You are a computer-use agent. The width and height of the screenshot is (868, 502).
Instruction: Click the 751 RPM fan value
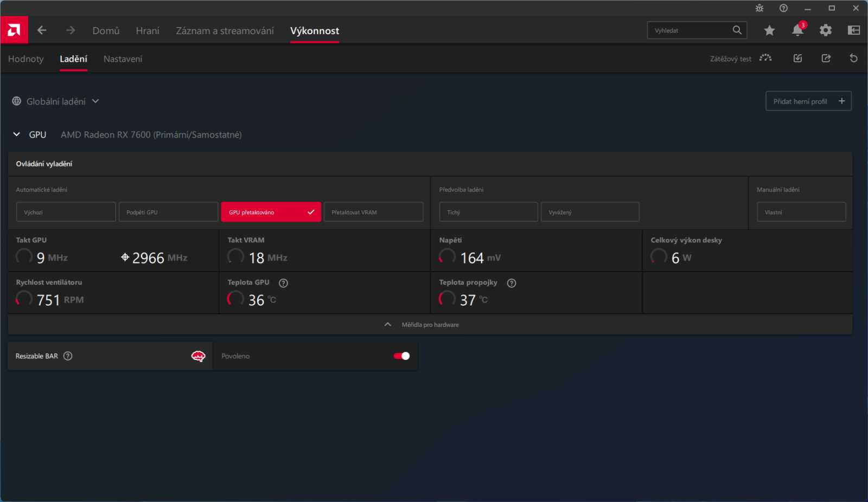60,300
